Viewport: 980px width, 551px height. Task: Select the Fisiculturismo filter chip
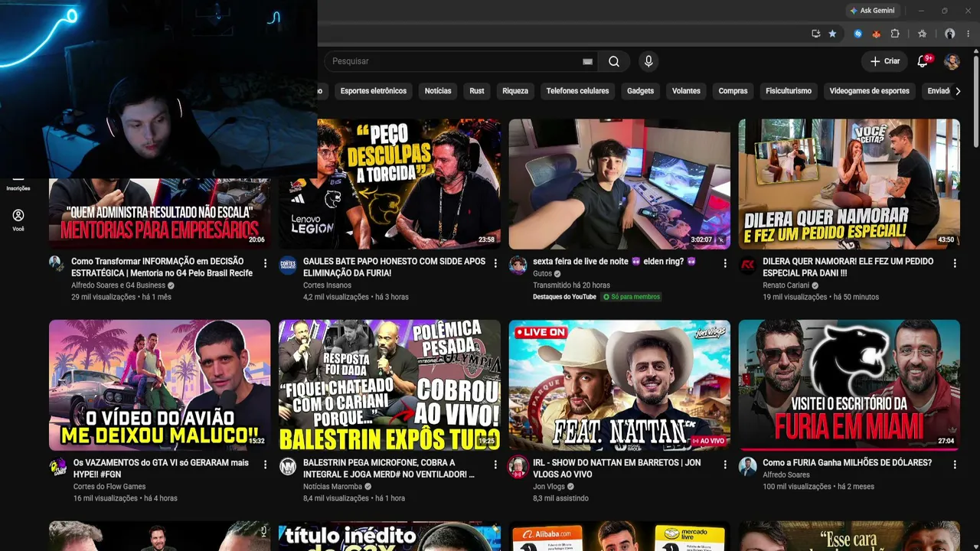789,91
